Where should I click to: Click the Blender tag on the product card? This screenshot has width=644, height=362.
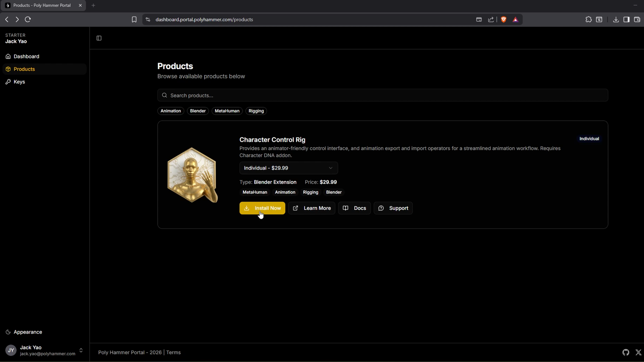click(x=334, y=192)
